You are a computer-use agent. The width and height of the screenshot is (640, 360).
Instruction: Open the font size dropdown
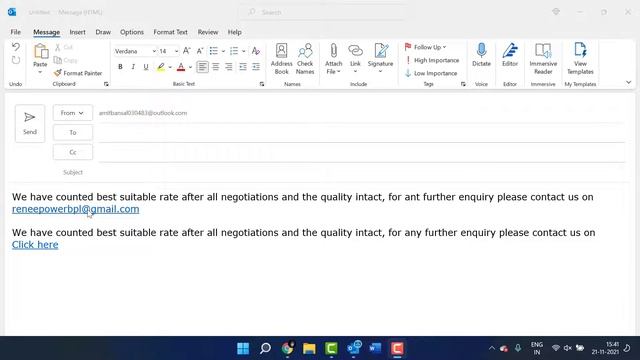[176, 51]
